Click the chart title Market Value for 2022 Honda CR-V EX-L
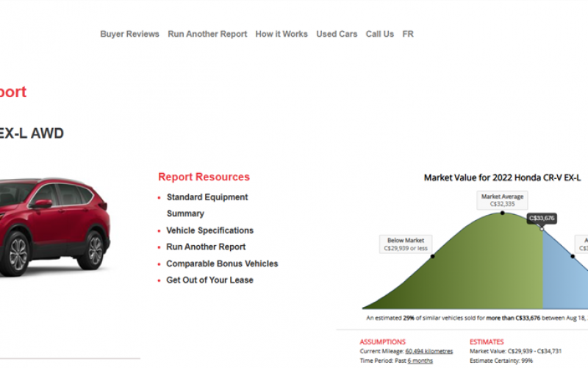Viewport: 588px width, 368px height. coord(502,177)
